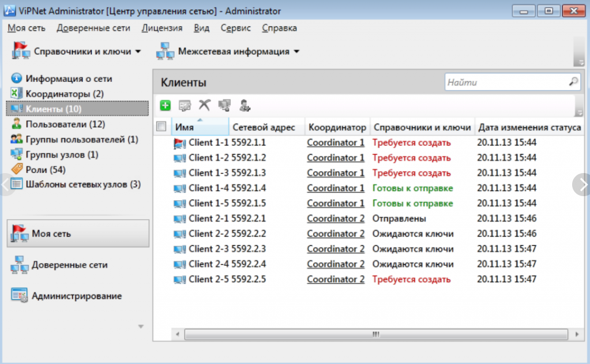Click address 5592.2.4 for Client 2-4
Screen dimensions: 590x364
click(x=249, y=264)
